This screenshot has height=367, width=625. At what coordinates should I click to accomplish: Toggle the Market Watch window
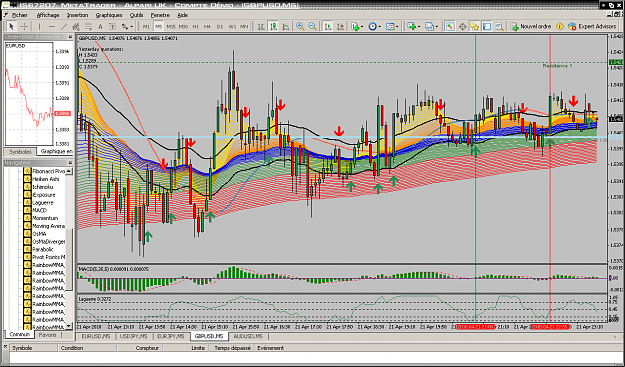click(450, 27)
